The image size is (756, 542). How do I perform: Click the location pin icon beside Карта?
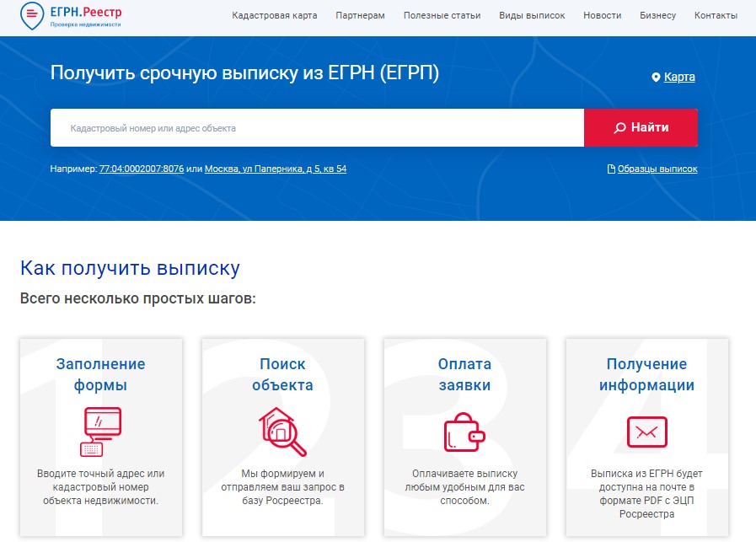coord(656,77)
